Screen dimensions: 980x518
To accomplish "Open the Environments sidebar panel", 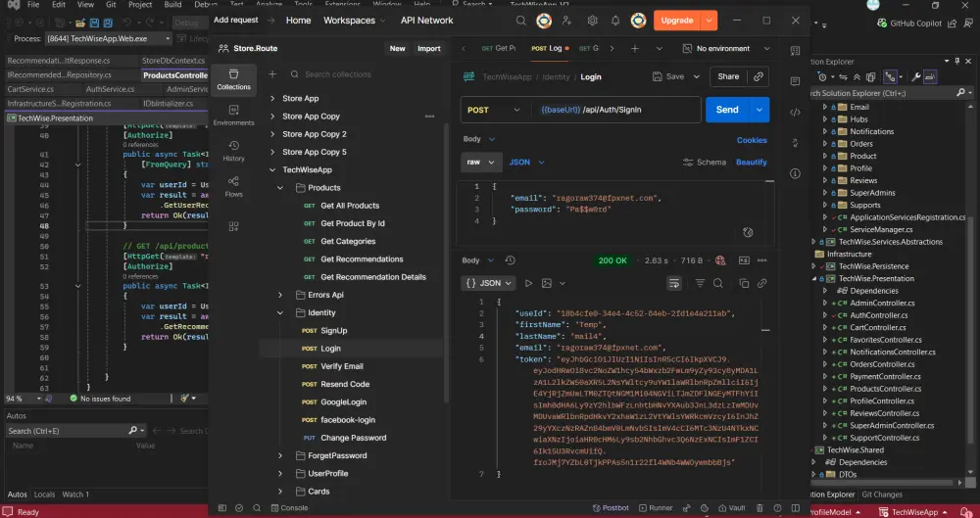I will tap(233, 116).
